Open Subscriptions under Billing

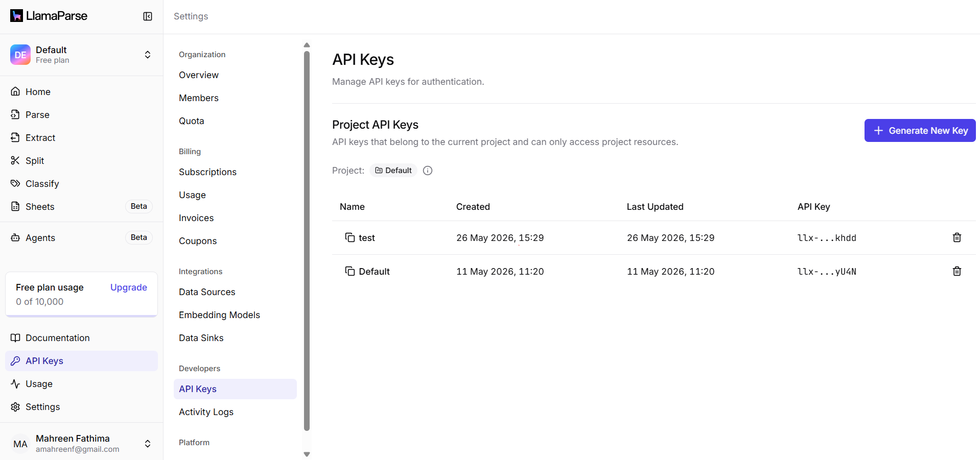[x=207, y=172]
